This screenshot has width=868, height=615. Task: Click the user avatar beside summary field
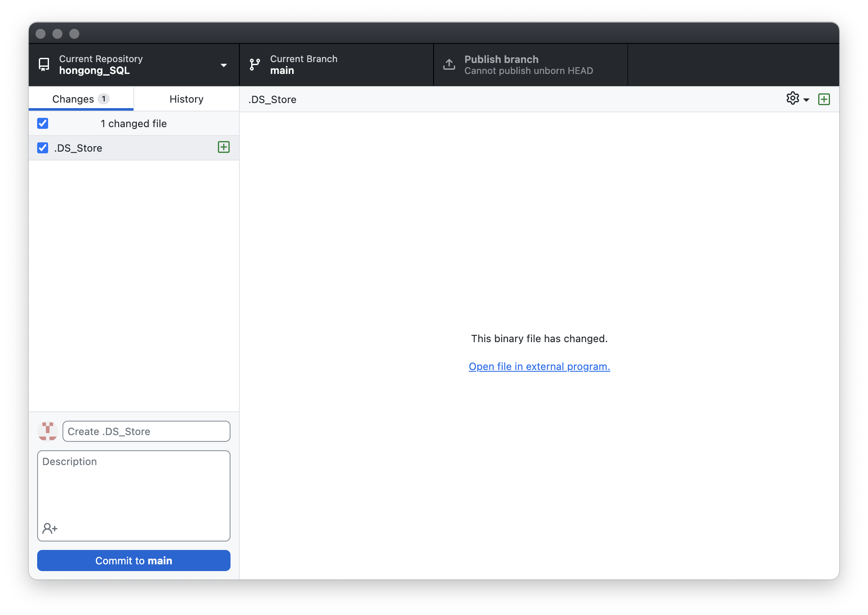pos(48,431)
